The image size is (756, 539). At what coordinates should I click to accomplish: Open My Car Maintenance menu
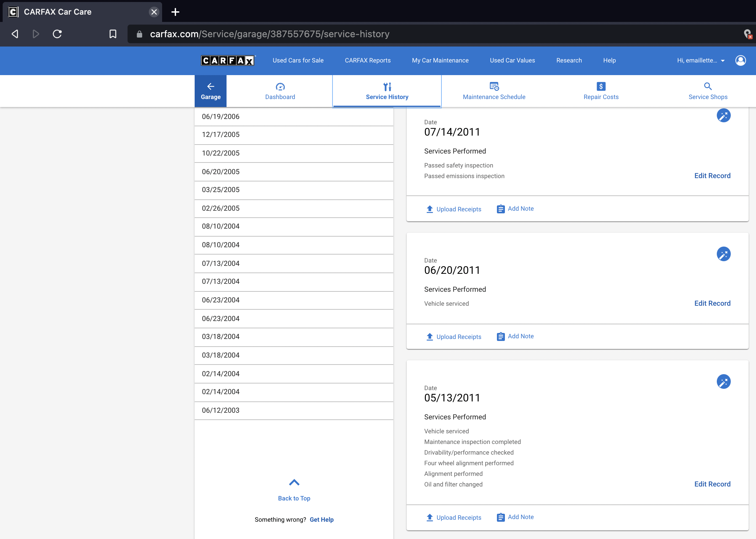coord(440,60)
